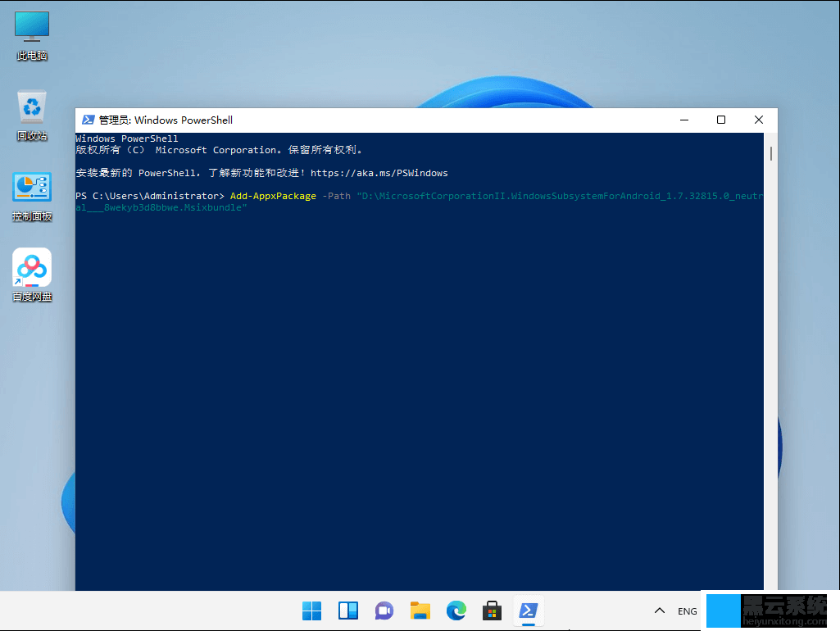The width and height of the screenshot is (840, 631).
Task: Open the ENG input language switcher
Action: tap(687, 611)
